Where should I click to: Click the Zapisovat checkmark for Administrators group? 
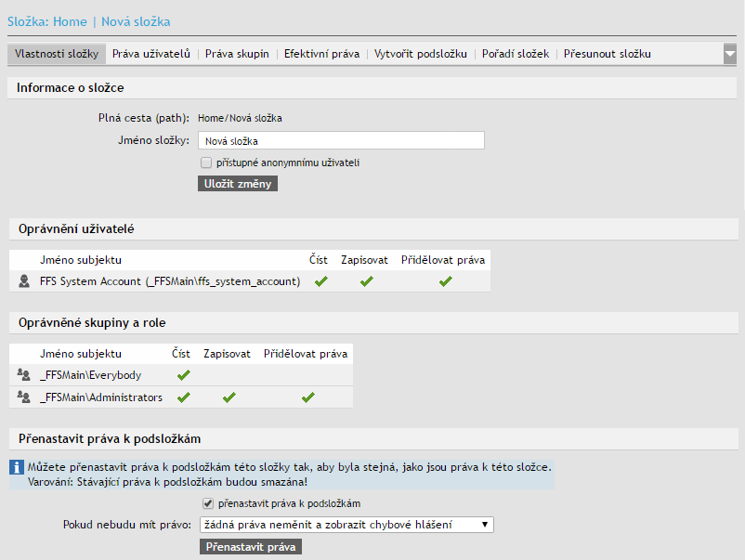229,397
